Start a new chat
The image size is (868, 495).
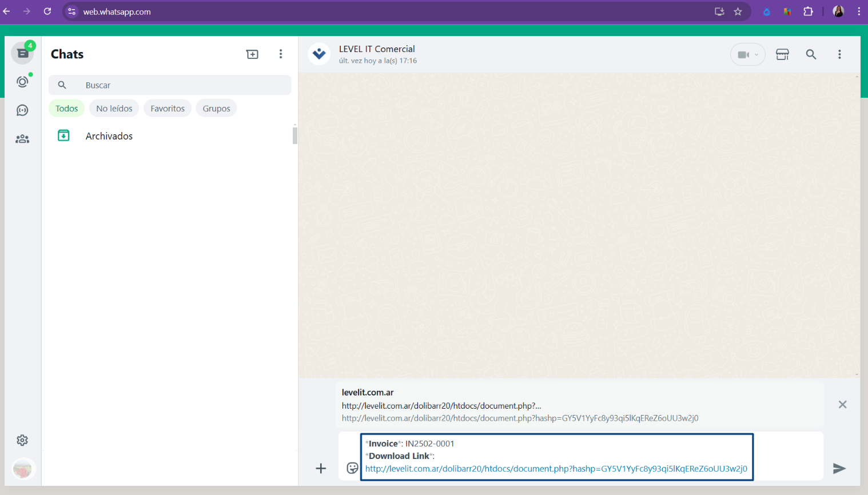click(x=252, y=54)
